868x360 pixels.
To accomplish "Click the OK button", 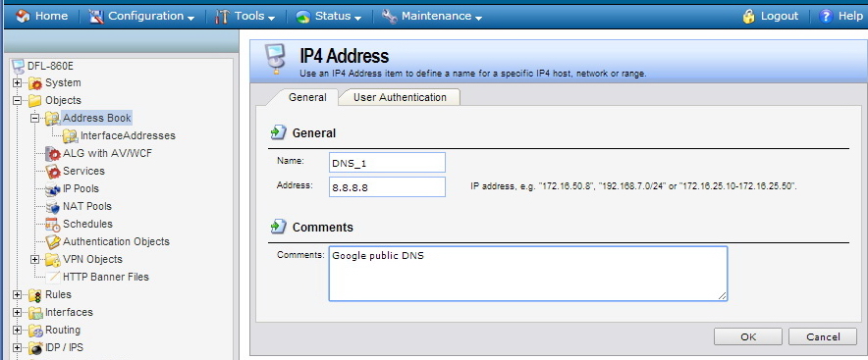I will (748, 336).
